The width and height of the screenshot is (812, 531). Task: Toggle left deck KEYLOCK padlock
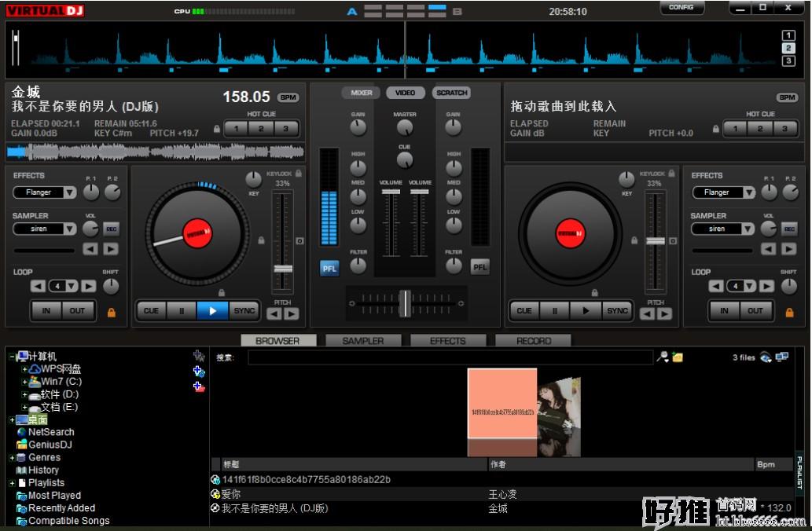click(x=299, y=174)
